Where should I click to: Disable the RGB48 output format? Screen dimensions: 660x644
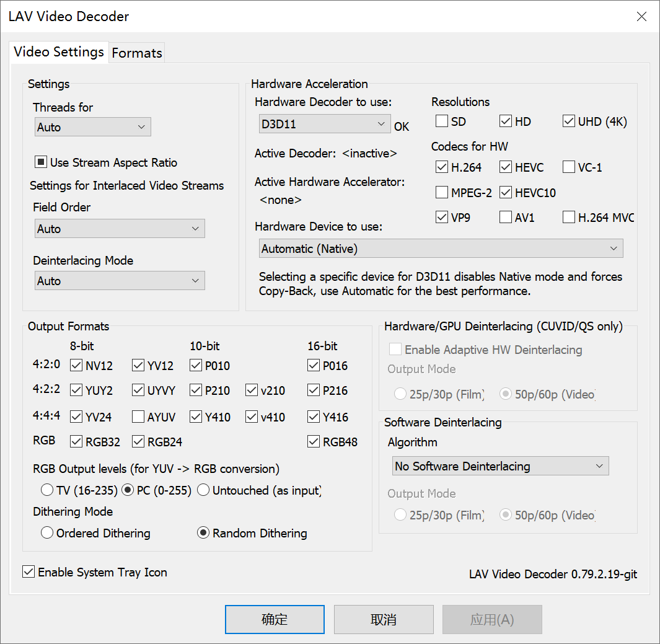click(314, 442)
